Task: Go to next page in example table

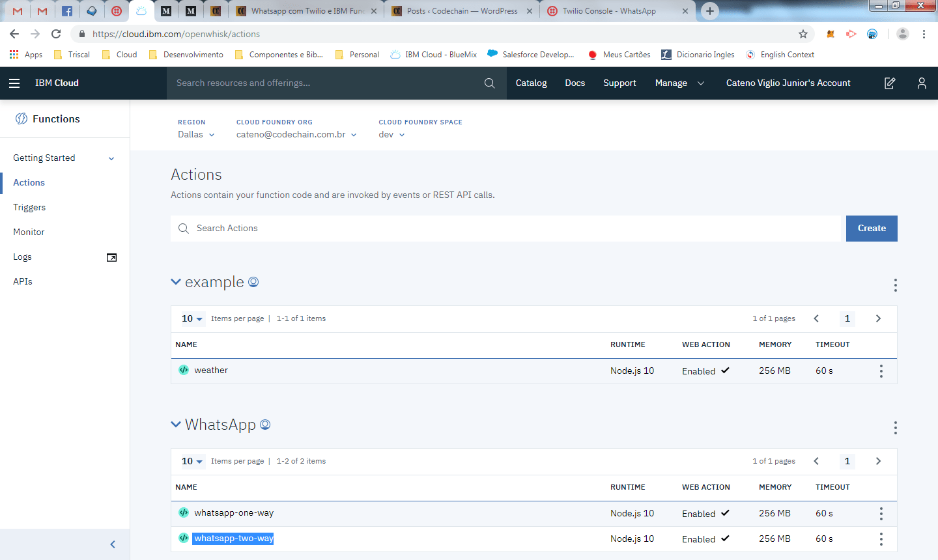Action: click(x=878, y=318)
